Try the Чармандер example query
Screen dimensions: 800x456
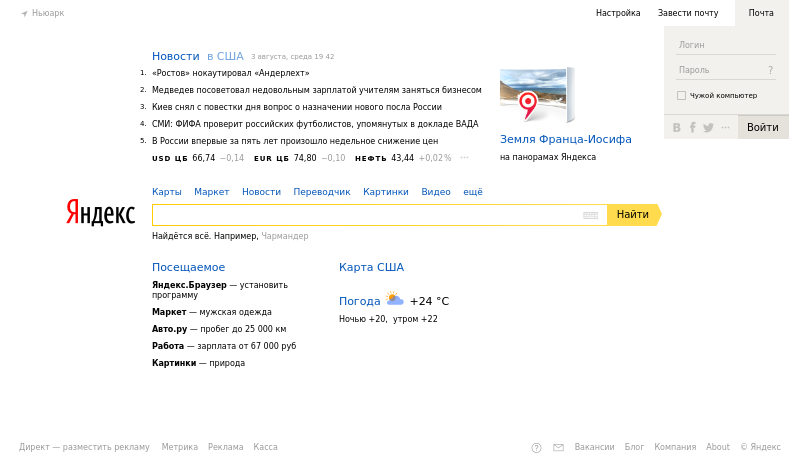pos(285,236)
